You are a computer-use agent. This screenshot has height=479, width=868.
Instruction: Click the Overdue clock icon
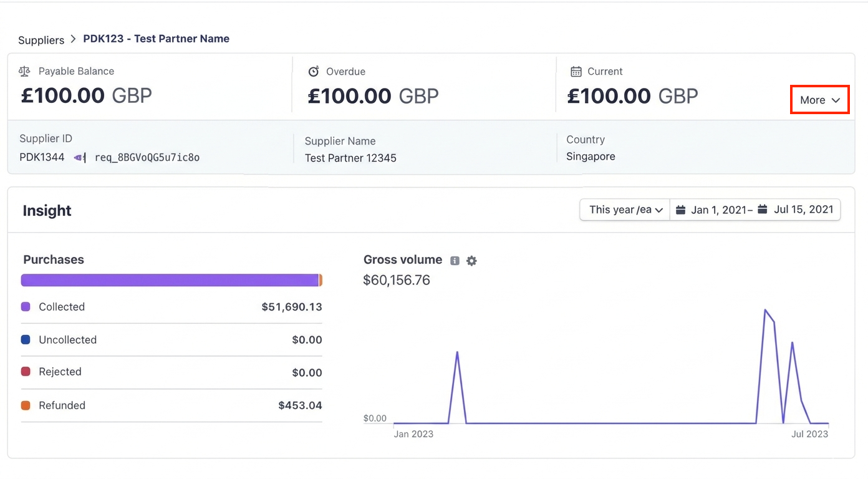click(314, 71)
